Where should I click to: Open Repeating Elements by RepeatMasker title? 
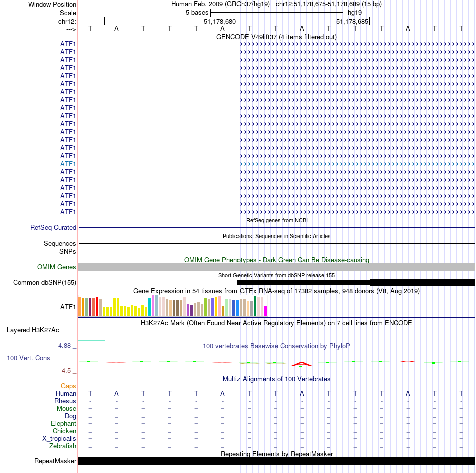tap(277, 454)
